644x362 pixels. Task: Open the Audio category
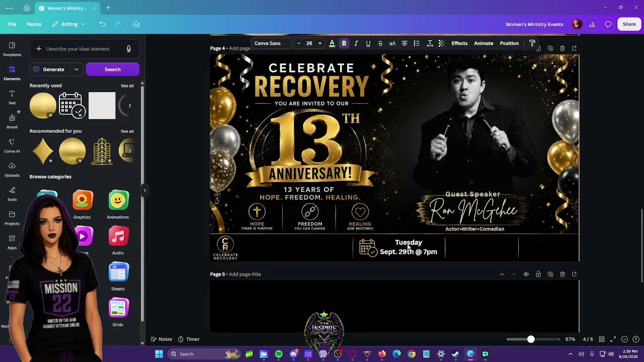[118, 240]
